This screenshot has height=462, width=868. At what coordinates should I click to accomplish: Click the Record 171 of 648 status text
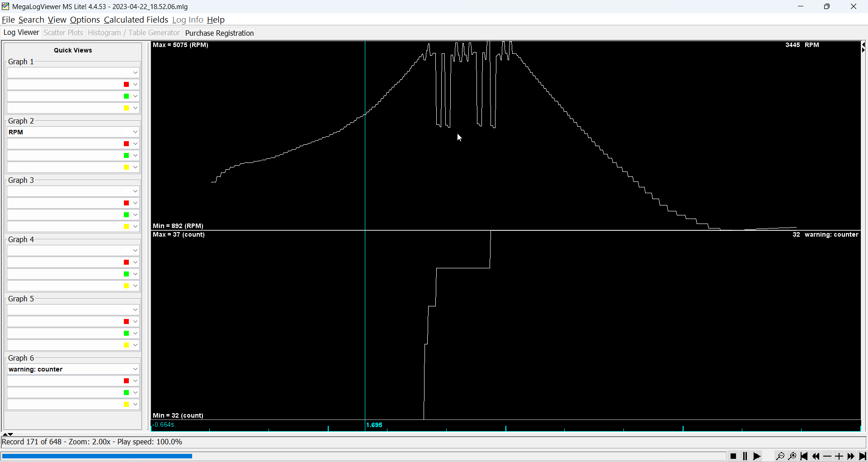pyautogui.click(x=32, y=442)
